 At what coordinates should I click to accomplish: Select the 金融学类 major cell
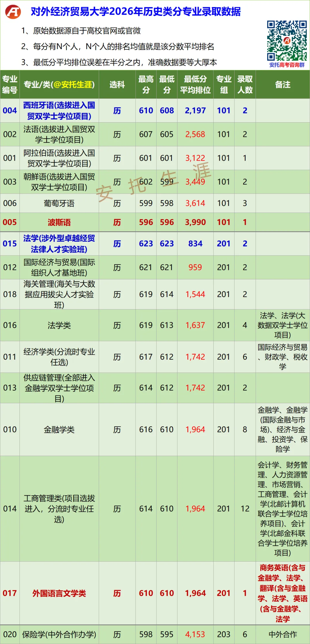tap(59, 430)
